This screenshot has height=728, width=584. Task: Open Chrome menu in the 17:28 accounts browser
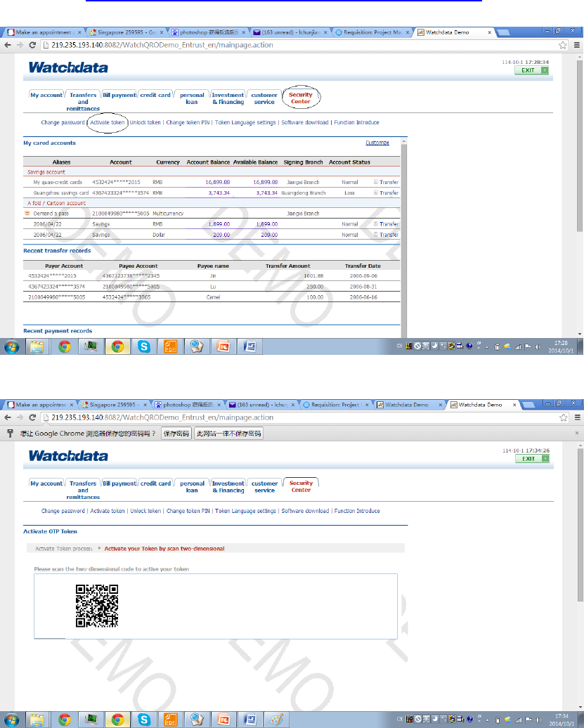click(x=577, y=45)
